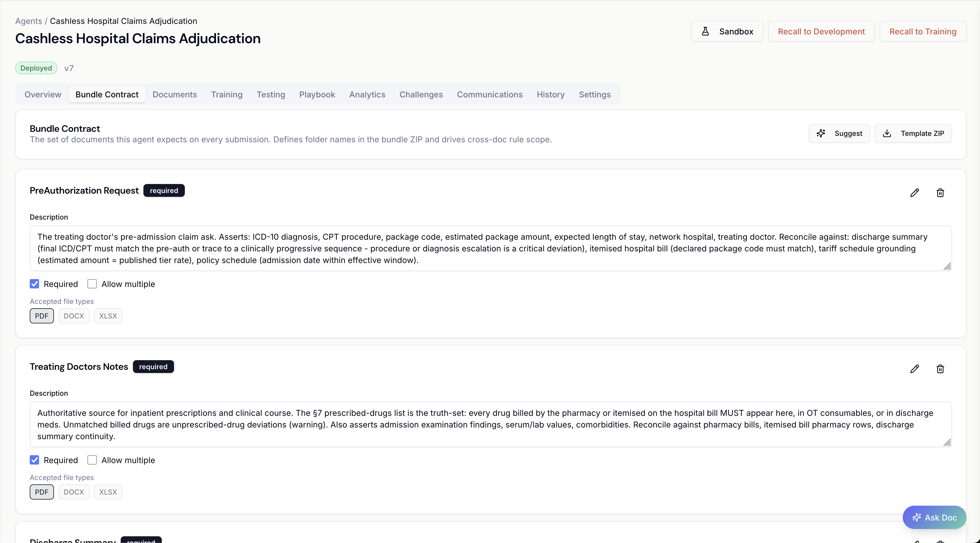Click the required badge beside Treating Doctors Notes
The width and height of the screenshot is (980, 543).
pyautogui.click(x=153, y=367)
